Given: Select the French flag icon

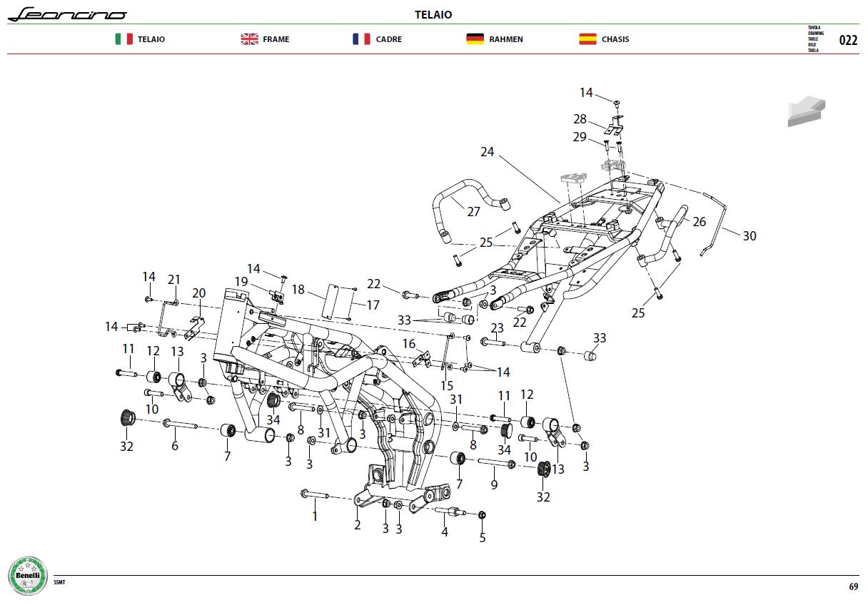Looking at the screenshot, I should [361, 39].
